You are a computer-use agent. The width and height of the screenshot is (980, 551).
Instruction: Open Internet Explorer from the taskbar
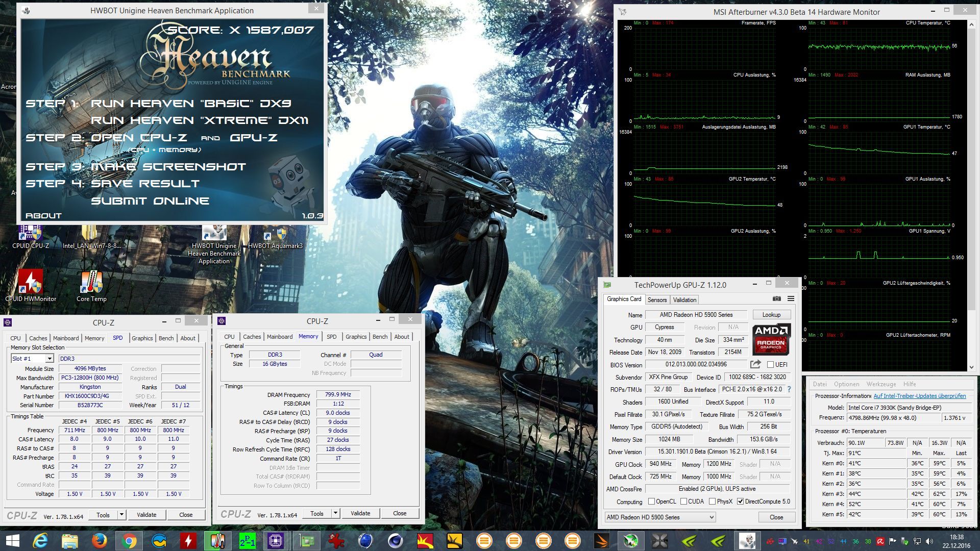41,540
